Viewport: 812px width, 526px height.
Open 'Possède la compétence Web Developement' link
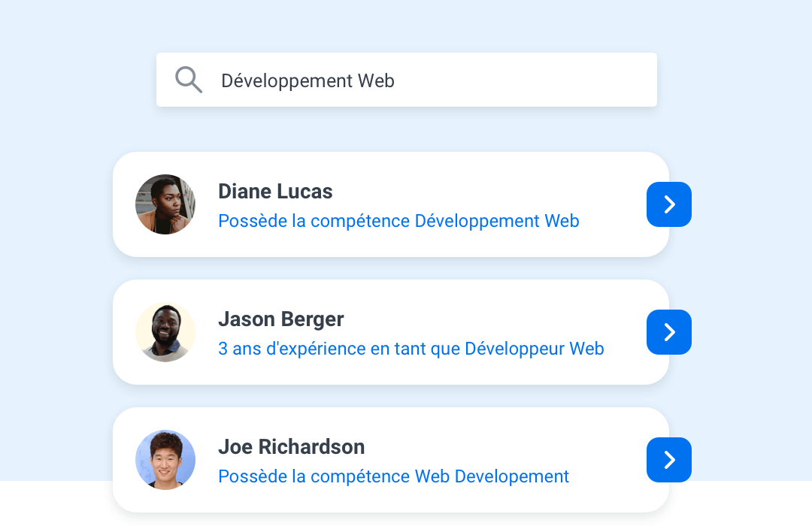[x=393, y=476]
